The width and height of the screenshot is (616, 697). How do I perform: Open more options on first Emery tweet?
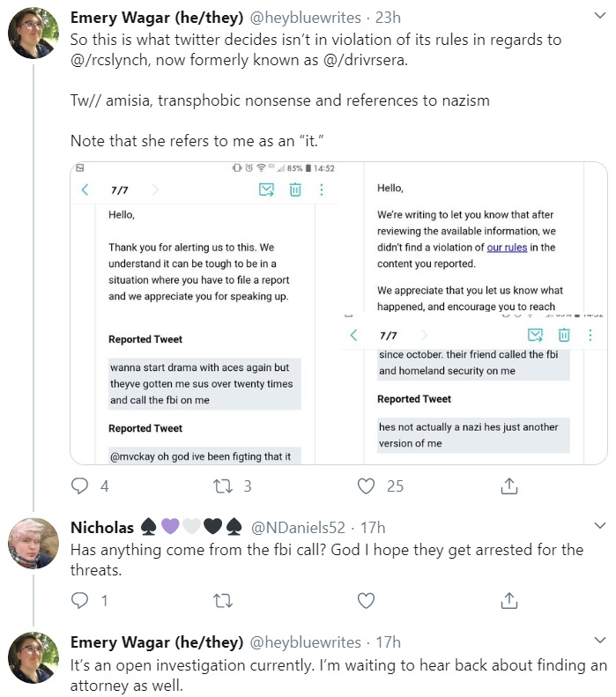tap(600, 16)
